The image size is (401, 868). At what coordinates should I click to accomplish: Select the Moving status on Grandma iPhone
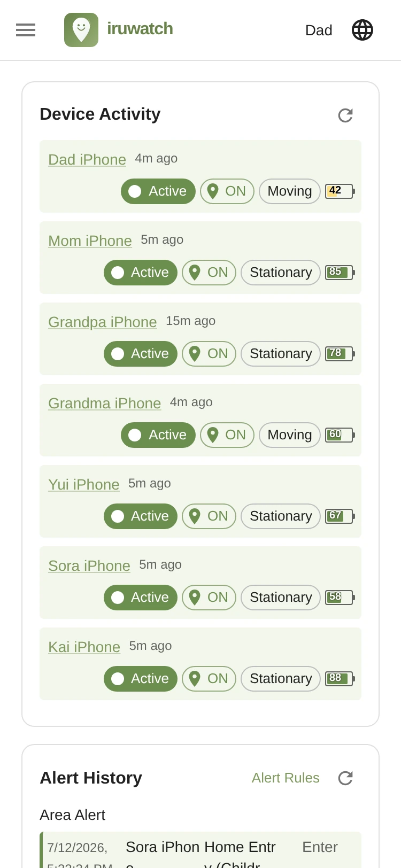tap(290, 435)
